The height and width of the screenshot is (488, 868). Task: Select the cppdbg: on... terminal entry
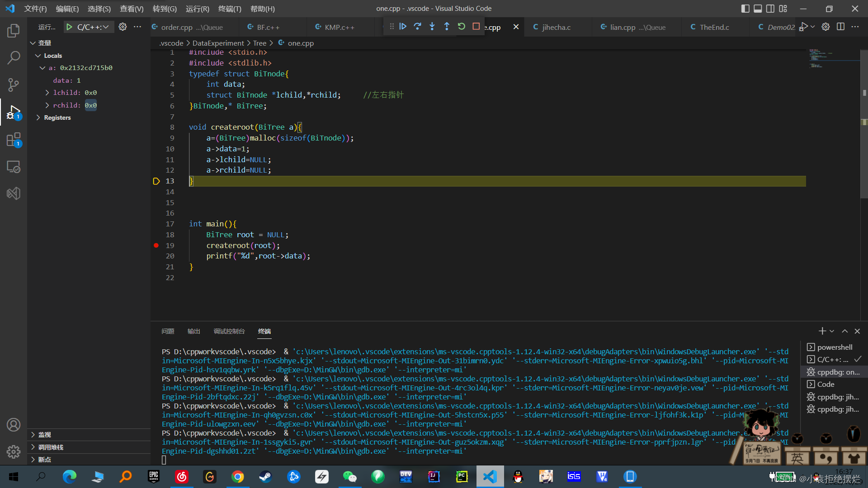pyautogui.click(x=834, y=372)
